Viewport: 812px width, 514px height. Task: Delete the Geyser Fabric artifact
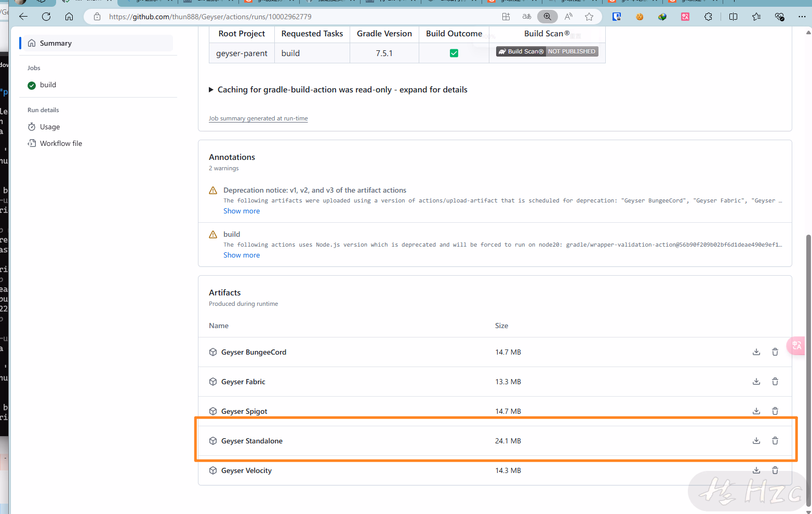click(x=775, y=382)
